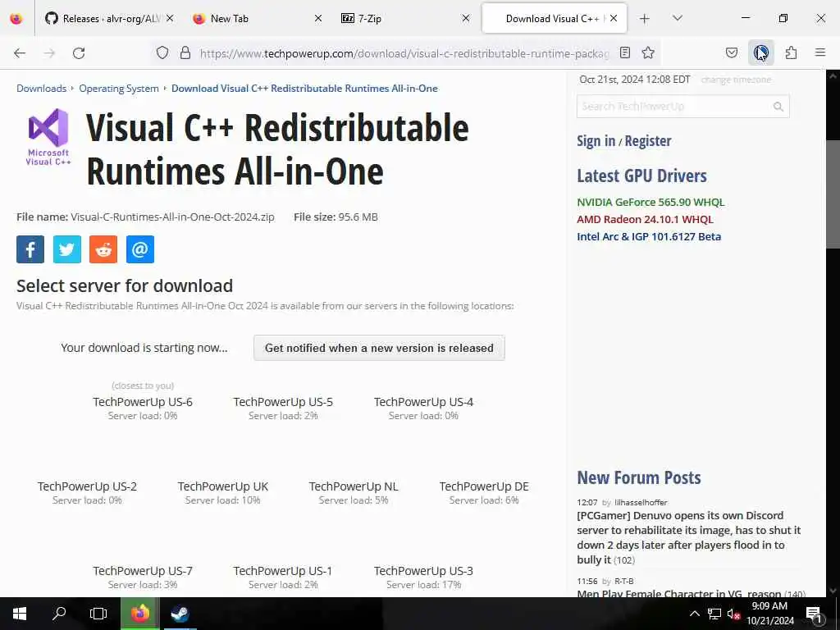Click the taskbar clock showing 9:09 AM
Image resolution: width=840 pixels, height=630 pixels.
(x=769, y=614)
